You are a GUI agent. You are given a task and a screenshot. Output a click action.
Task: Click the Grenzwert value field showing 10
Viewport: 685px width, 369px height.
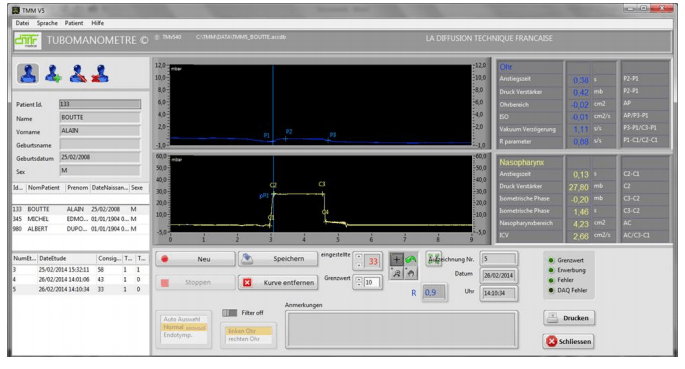(372, 283)
